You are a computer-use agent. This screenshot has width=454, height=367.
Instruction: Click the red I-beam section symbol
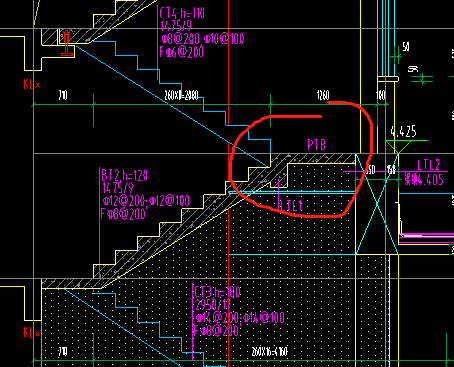(67, 43)
